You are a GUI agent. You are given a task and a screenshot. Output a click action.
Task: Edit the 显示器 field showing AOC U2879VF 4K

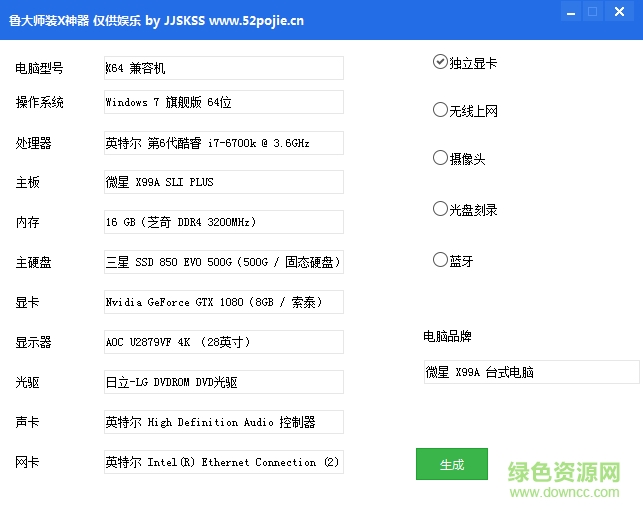[x=224, y=342]
